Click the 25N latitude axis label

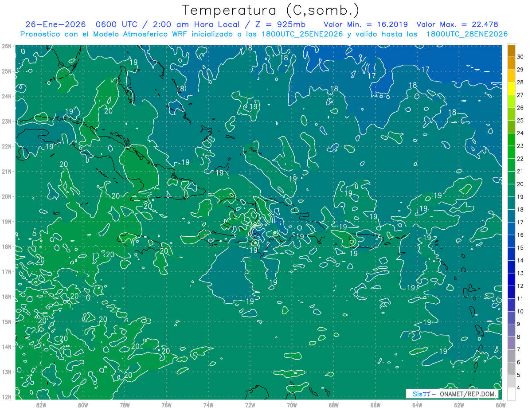(6, 71)
